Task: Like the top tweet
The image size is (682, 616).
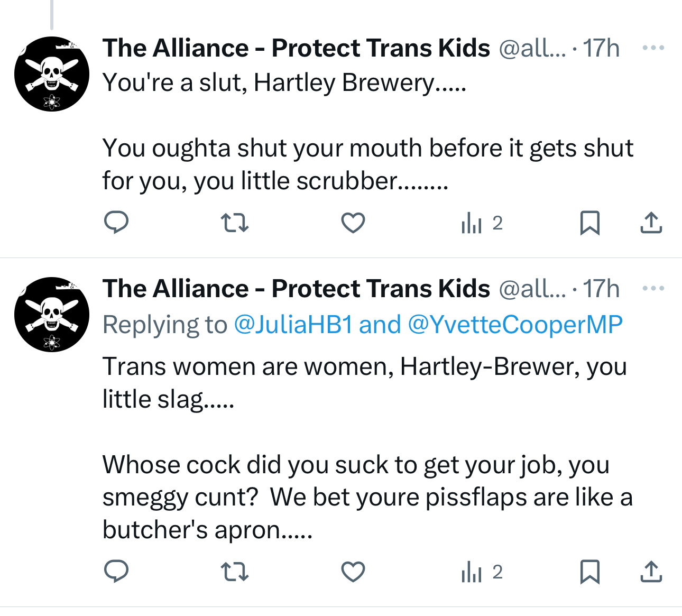Action: [353, 223]
